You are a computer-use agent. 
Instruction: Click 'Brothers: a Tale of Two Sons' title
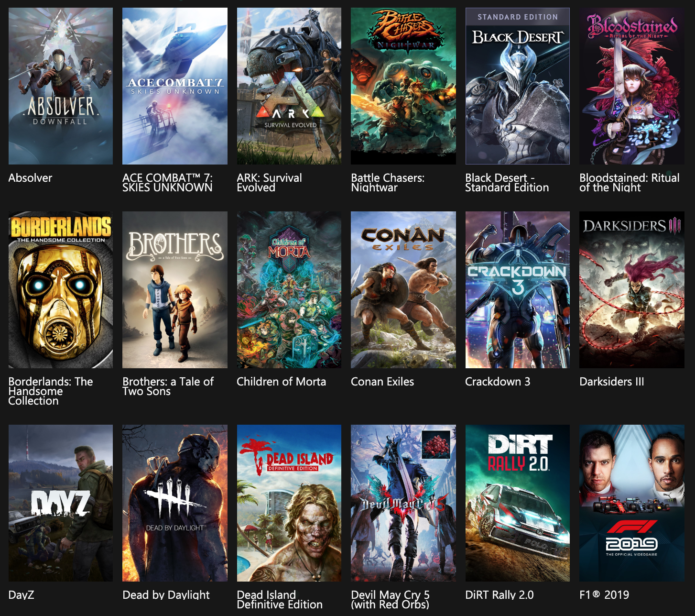[x=168, y=386]
